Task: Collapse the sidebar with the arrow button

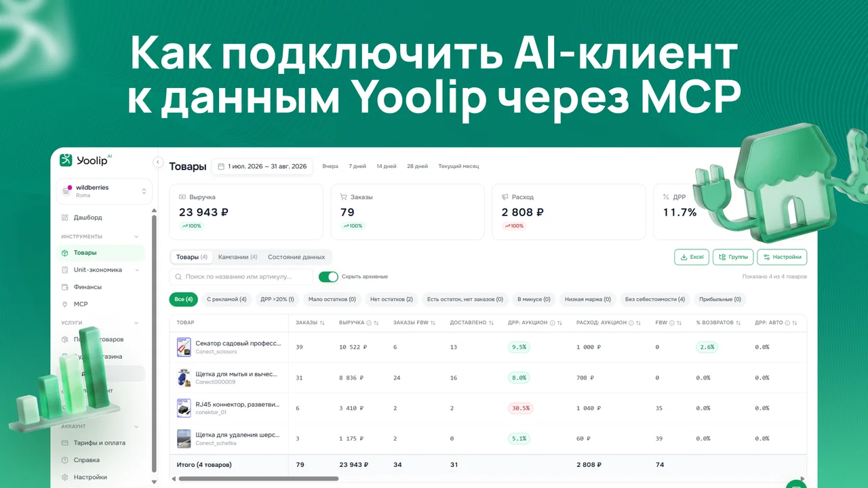Action: point(158,162)
